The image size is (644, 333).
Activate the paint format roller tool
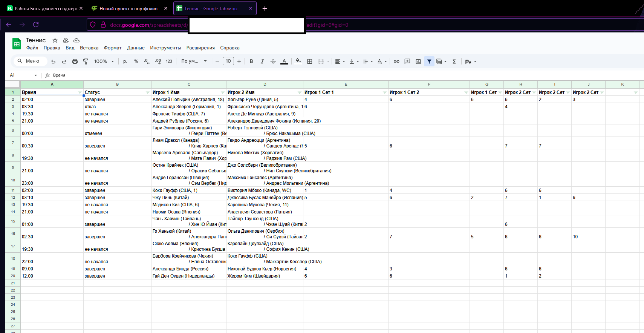coord(86,61)
